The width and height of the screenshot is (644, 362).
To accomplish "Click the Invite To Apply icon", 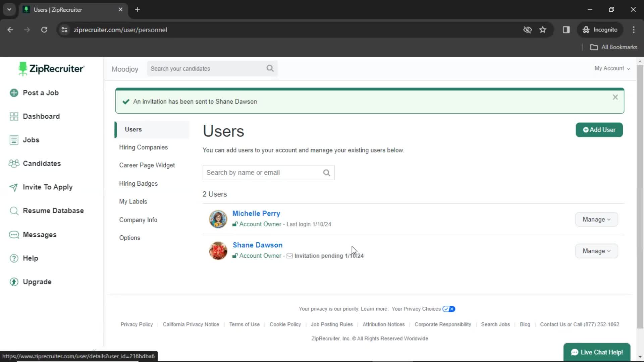I will click(x=14, y=187).
